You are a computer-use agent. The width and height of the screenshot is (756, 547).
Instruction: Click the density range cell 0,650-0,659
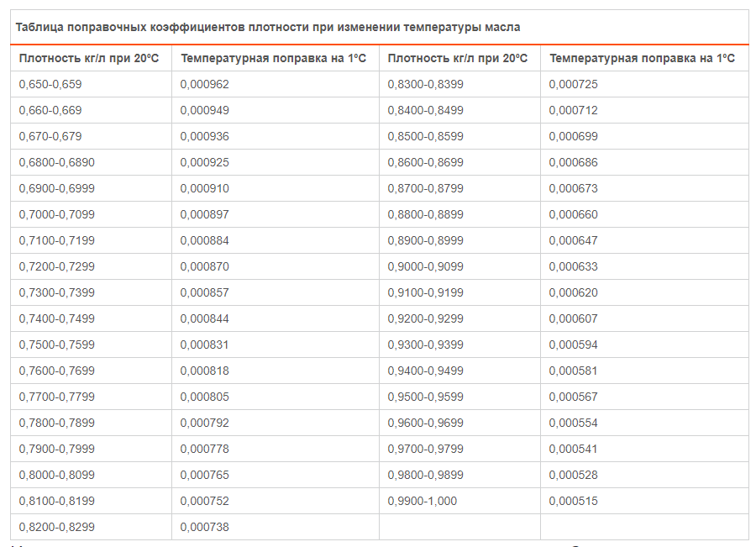click(50, 84)
